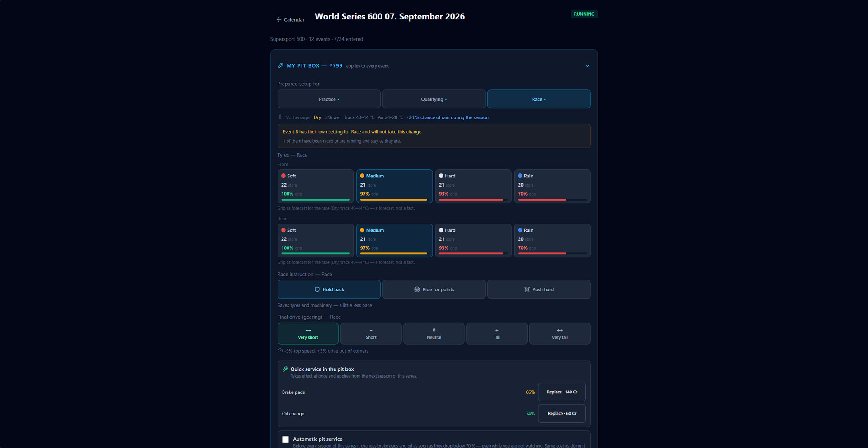
Task: Choose Hard rear tyre
Action: [x=473, y=240]
